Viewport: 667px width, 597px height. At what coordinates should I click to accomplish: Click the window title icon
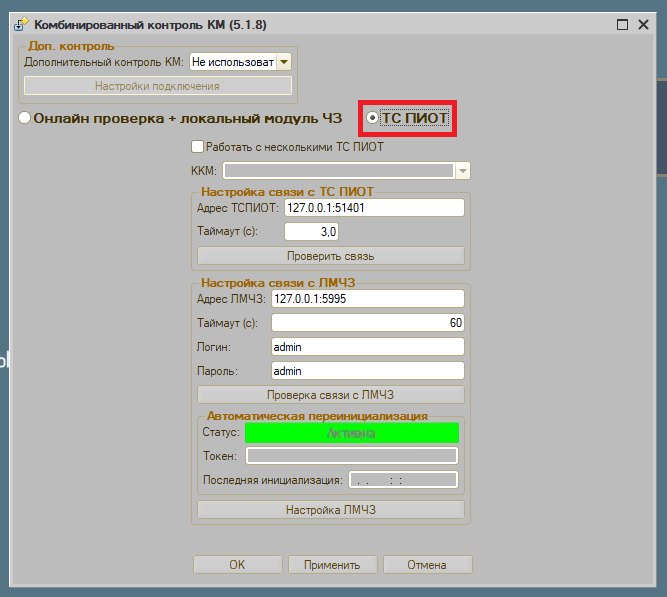click(x=20, y=24)
